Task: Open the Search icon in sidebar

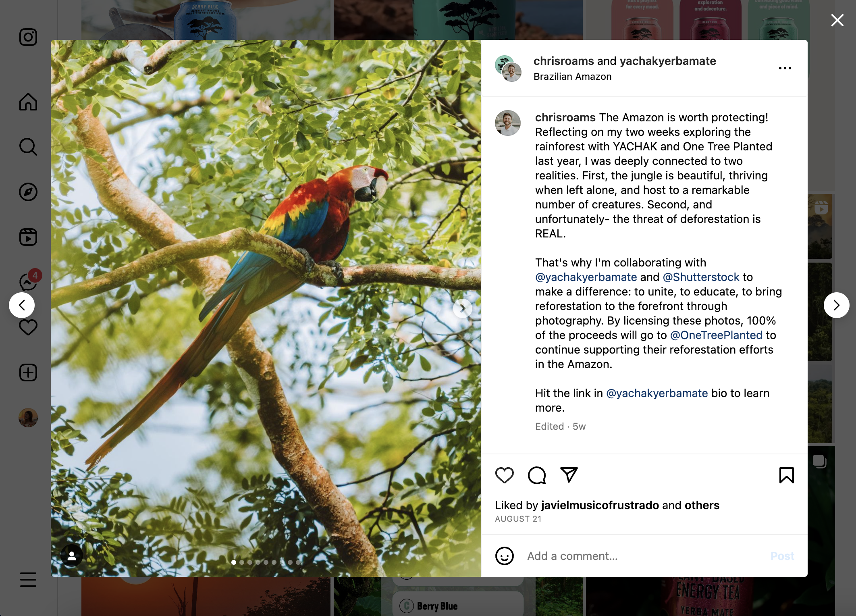Action: [x=28, y=147]
